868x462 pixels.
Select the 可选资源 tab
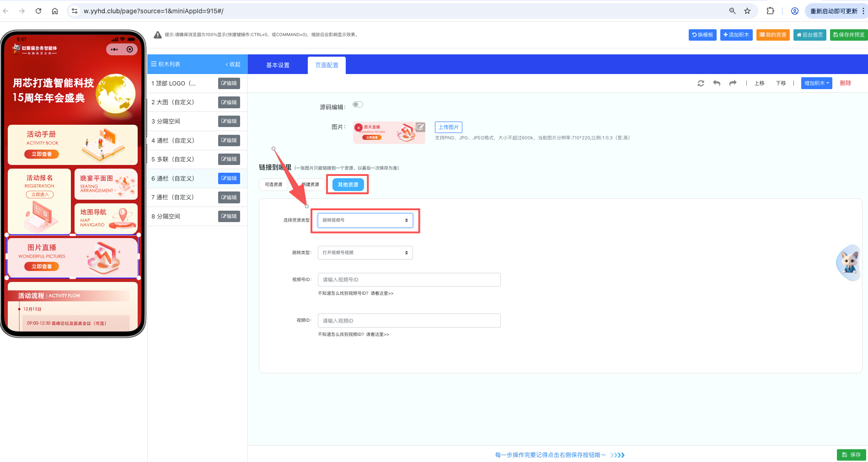pos(273,185)
